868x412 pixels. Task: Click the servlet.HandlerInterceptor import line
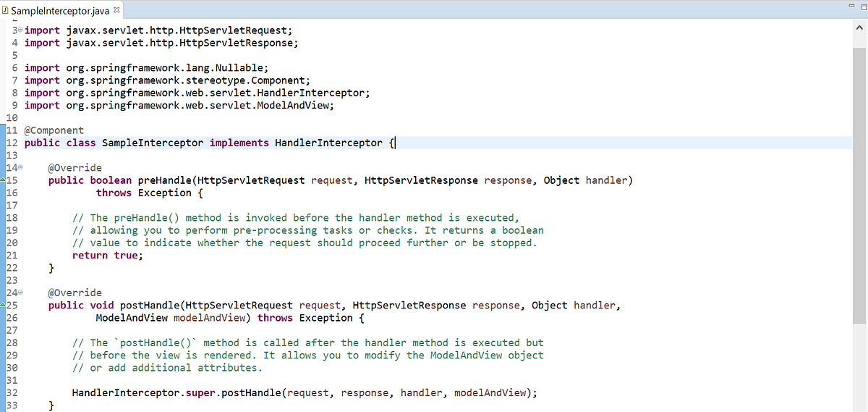pyautogui.click(x=197, y=93)
